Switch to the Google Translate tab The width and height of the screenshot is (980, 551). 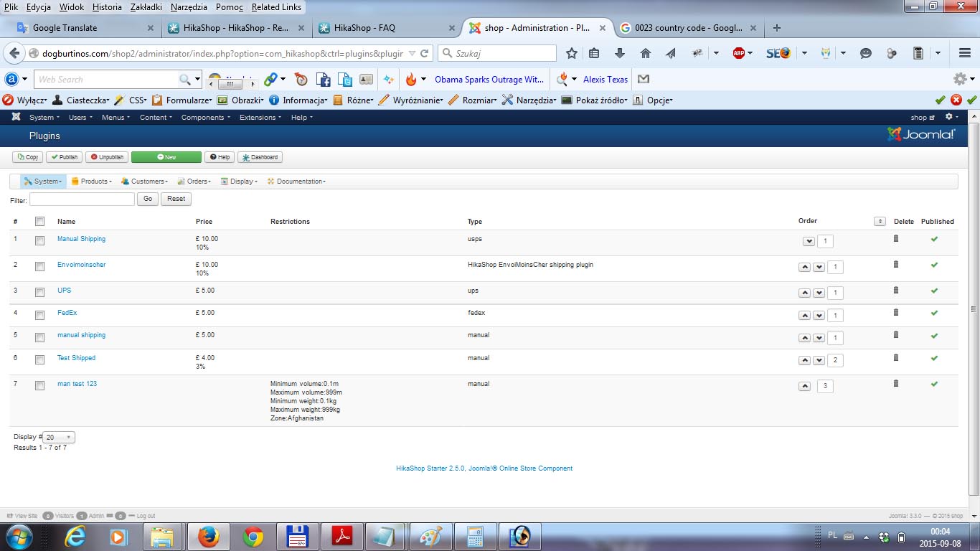click(85, 28)
